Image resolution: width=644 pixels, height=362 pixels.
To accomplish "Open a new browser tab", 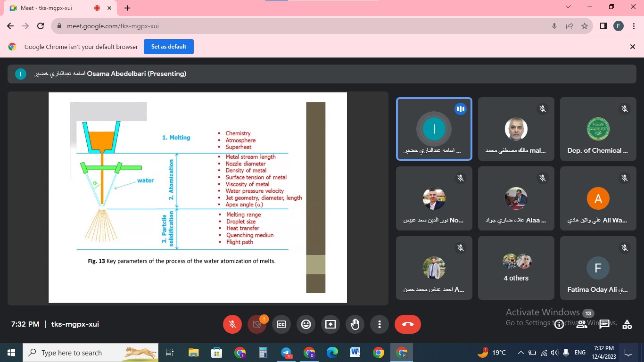I will (x=127, y=8).
